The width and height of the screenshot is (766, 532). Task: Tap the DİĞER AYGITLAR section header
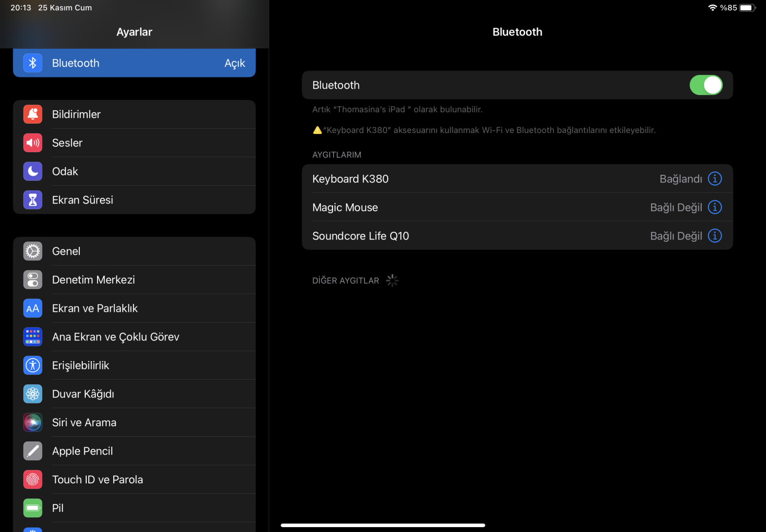(346, 281)
